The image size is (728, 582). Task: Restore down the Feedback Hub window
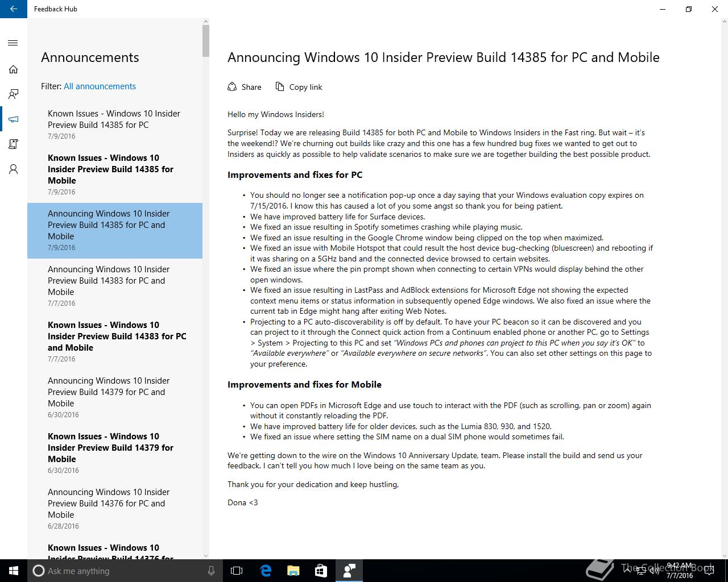tap(689, 9)
